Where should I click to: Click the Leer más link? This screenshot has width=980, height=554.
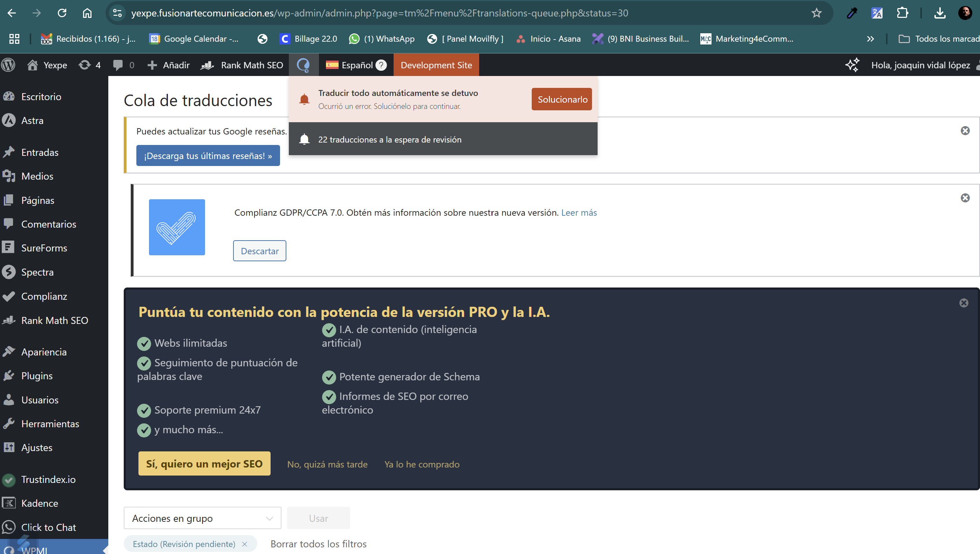click(579, 213)
